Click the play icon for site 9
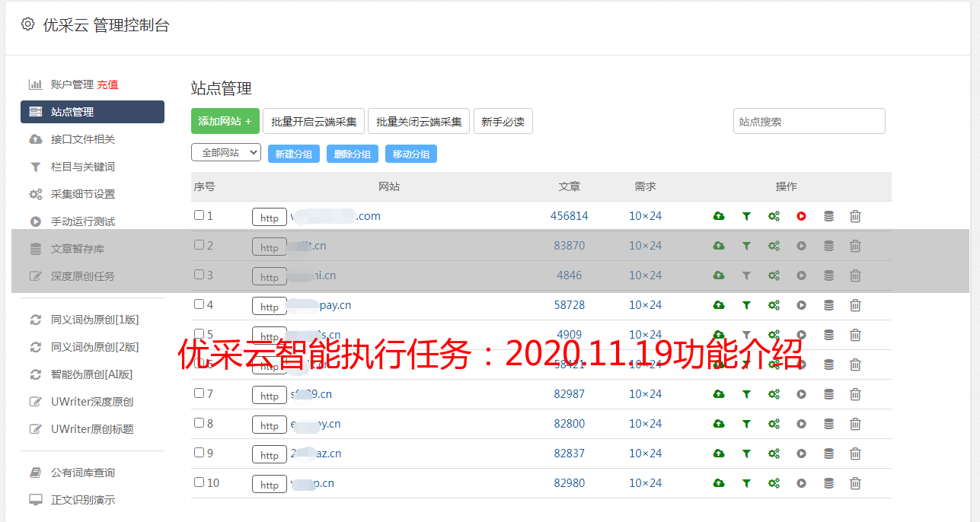Viewport: 980px width, 522px height. tap(801, 454)
